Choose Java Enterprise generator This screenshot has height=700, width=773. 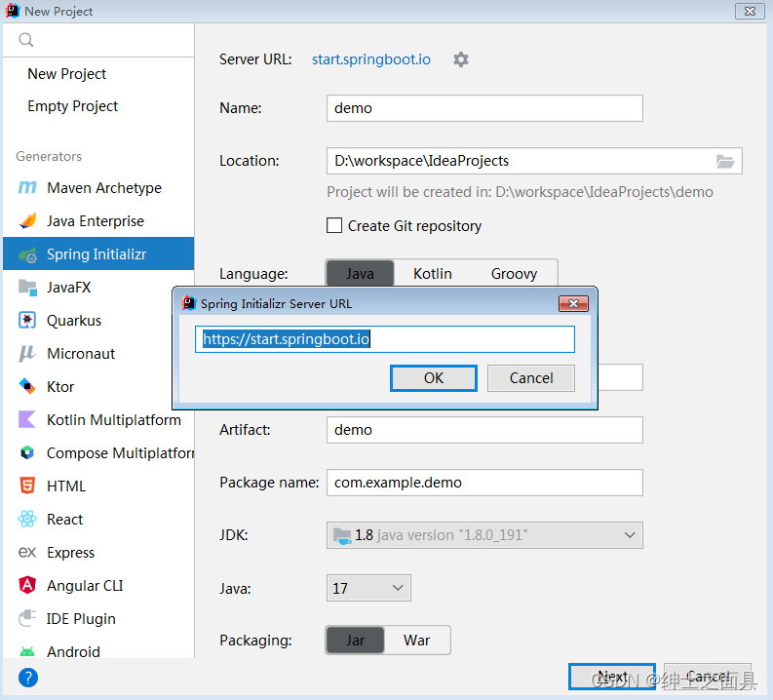tap(98, 221)
